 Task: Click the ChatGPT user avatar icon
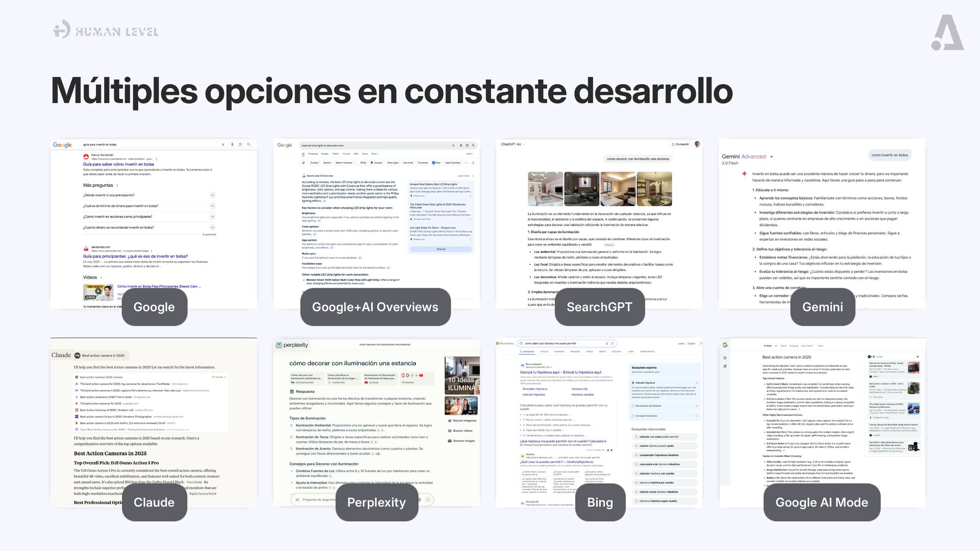pyautogui.click(x=697, y=144)
